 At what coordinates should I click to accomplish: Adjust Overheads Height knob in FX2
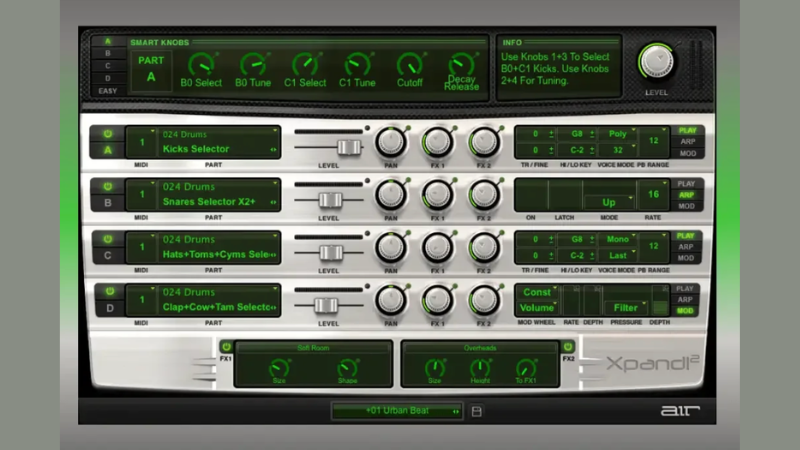480,368
